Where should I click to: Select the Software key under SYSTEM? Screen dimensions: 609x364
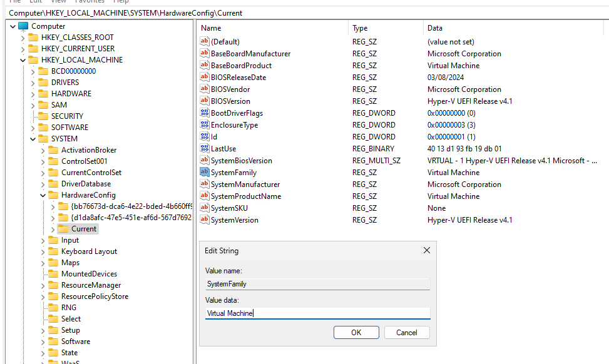point(76,341)
